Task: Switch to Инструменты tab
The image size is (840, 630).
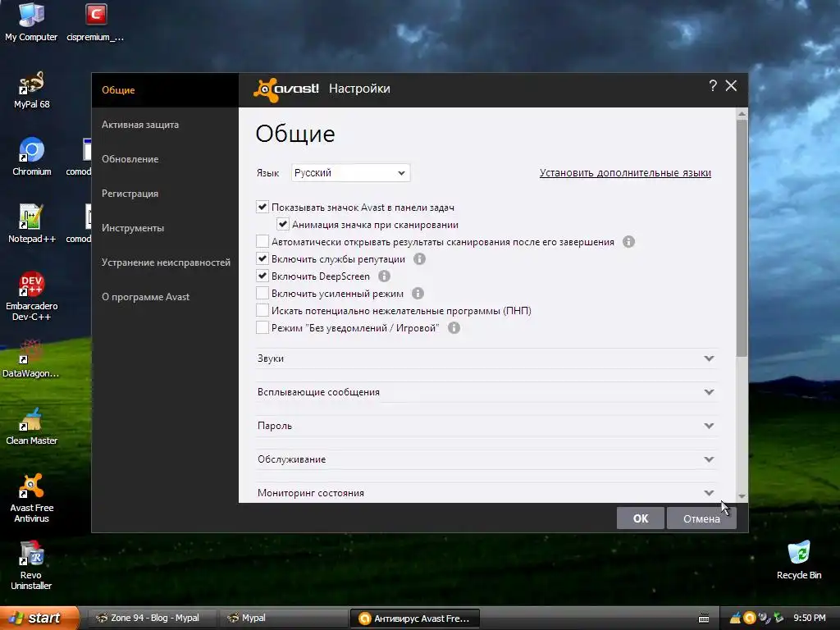Action: (165, 228)
